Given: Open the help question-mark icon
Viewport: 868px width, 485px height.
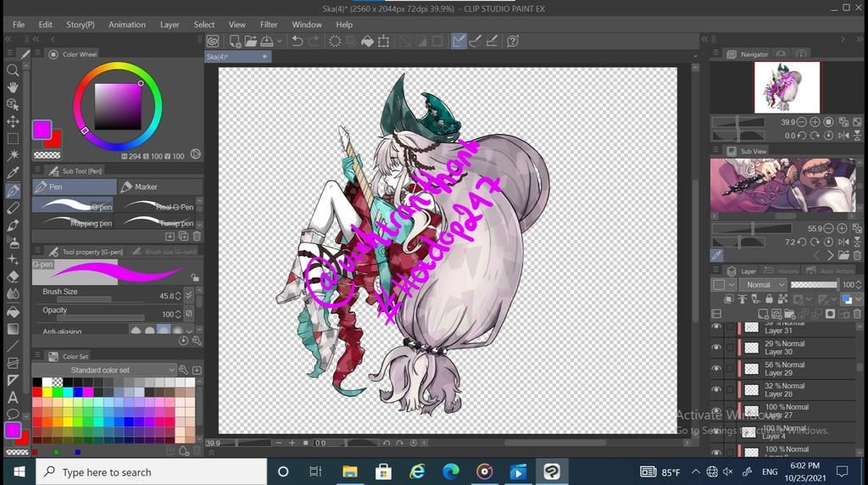Looking at the screenshot, I should (x=513, y=41).
